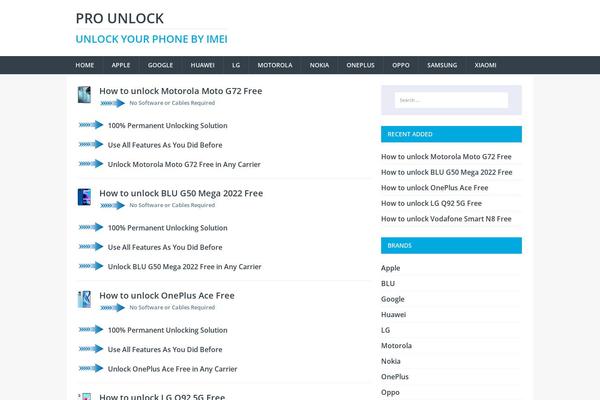
Task: Select BLU in the Brands list
Action: click(x=388, y=284)
